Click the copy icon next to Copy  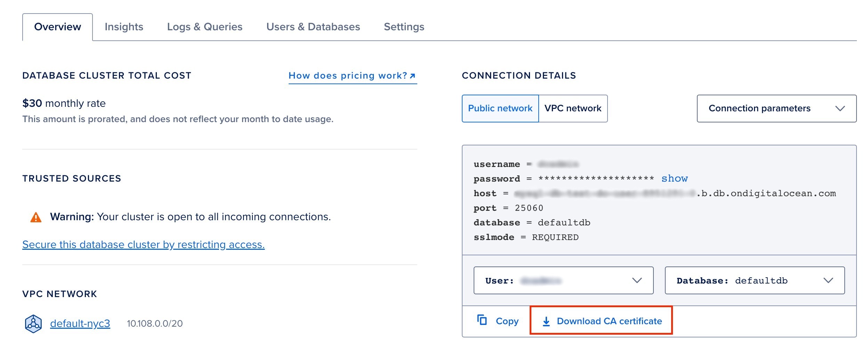482,321
